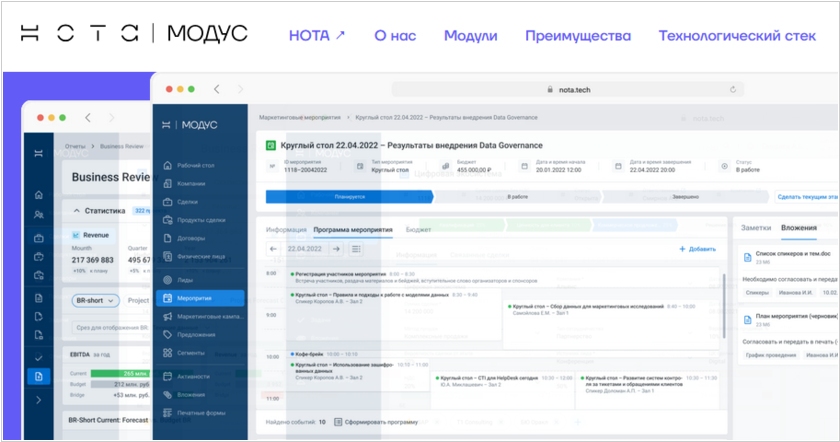Click the Добавить button with plus

click(698, 249)
